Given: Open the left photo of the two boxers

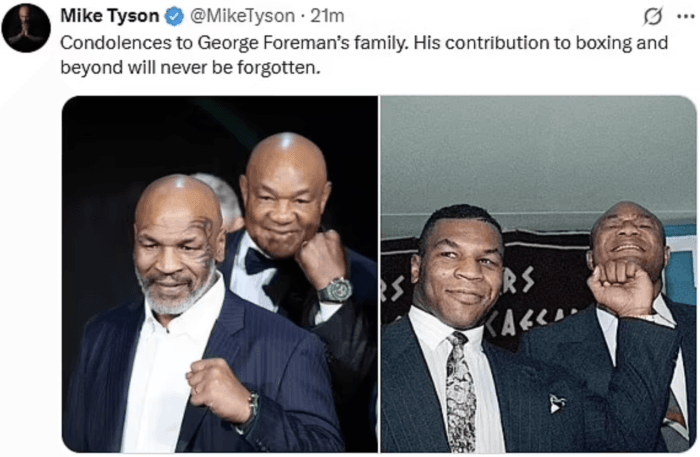Looking at the screenshot, I should [220, 274].
